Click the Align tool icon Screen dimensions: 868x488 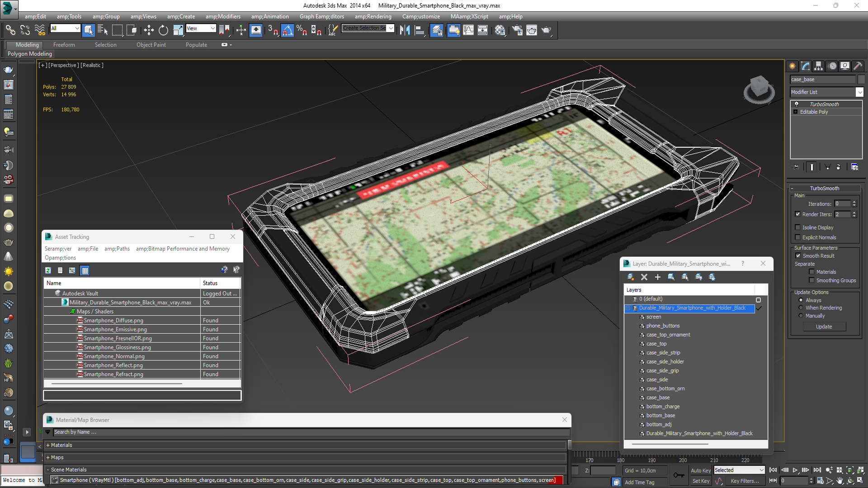pyautogui.click(x=420, y=30)
